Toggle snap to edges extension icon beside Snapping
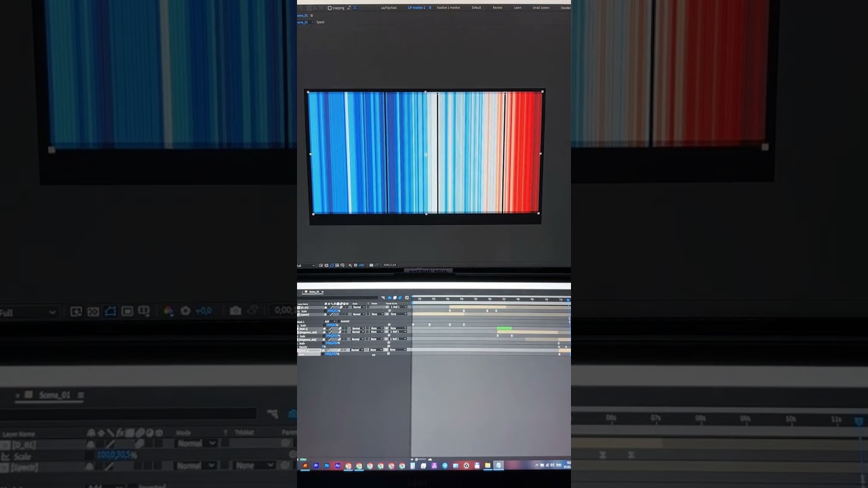Viewport: 868px width, 488px height. pos(349,7)
